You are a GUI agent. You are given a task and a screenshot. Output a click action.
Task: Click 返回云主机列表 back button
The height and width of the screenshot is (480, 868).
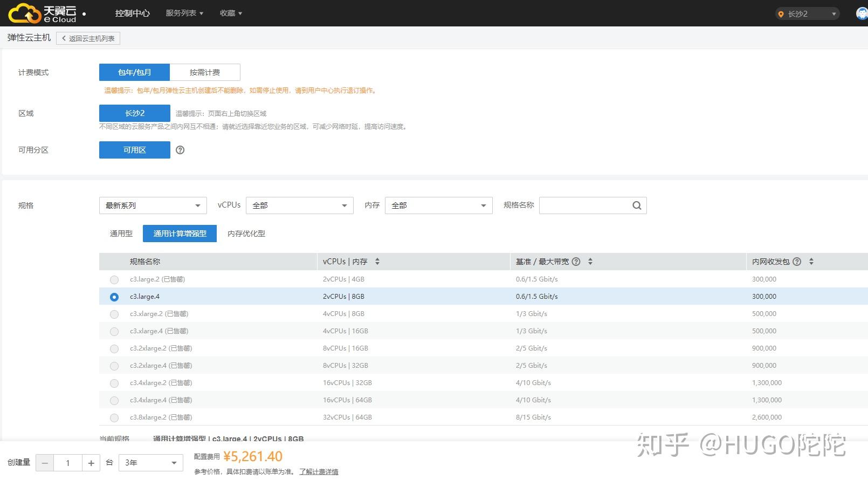[x=88, y=38]
